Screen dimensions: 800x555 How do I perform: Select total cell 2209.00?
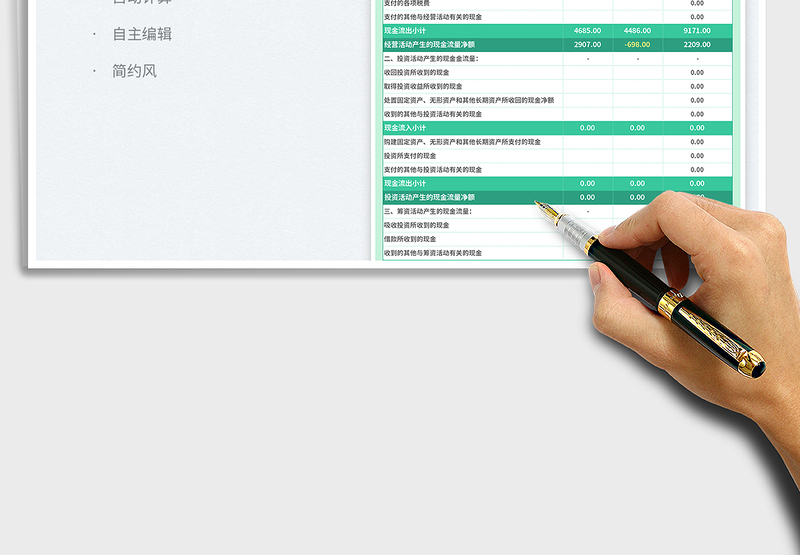pos(697,44)
